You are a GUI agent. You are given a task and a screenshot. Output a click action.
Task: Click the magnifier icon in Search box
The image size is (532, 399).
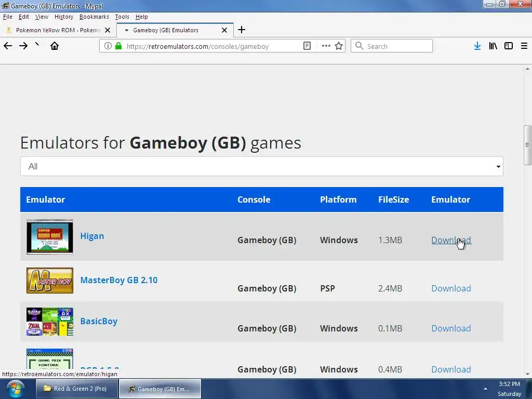pyautogui.click(x=360, y=46)
